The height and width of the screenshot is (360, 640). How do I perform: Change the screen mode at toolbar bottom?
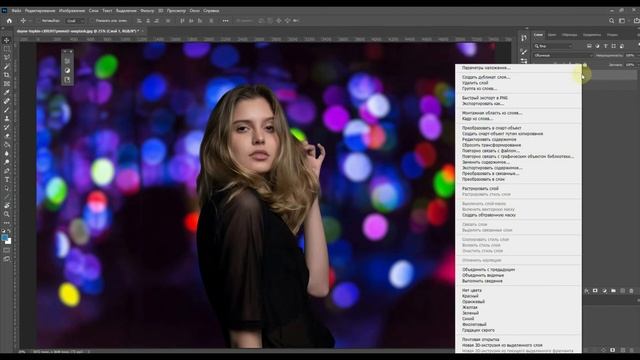[7, 259]
